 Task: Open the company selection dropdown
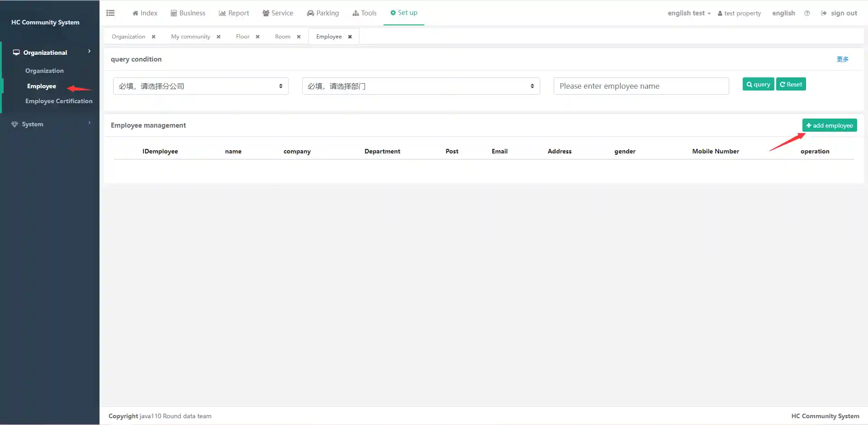tap(200, 86)
